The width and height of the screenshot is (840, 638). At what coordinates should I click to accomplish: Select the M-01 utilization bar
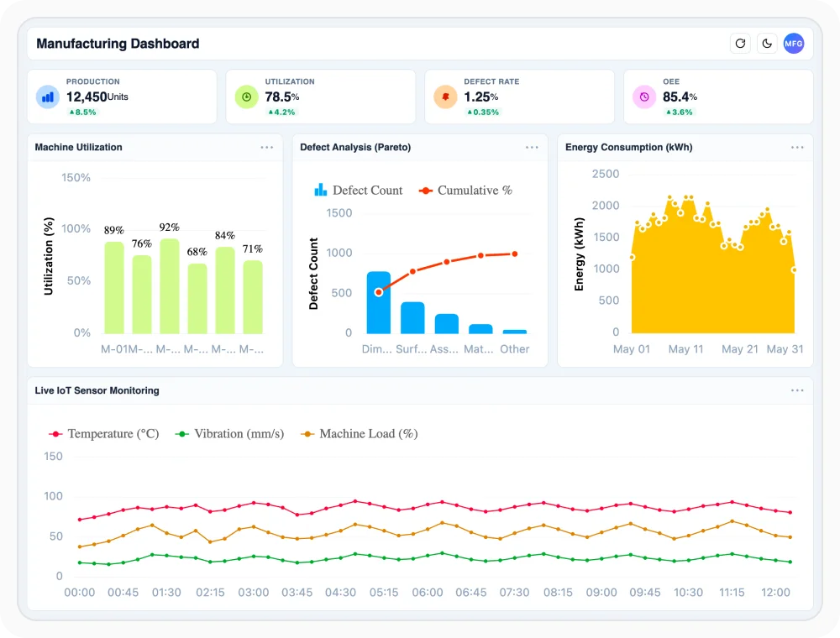[x=114, y=287]
